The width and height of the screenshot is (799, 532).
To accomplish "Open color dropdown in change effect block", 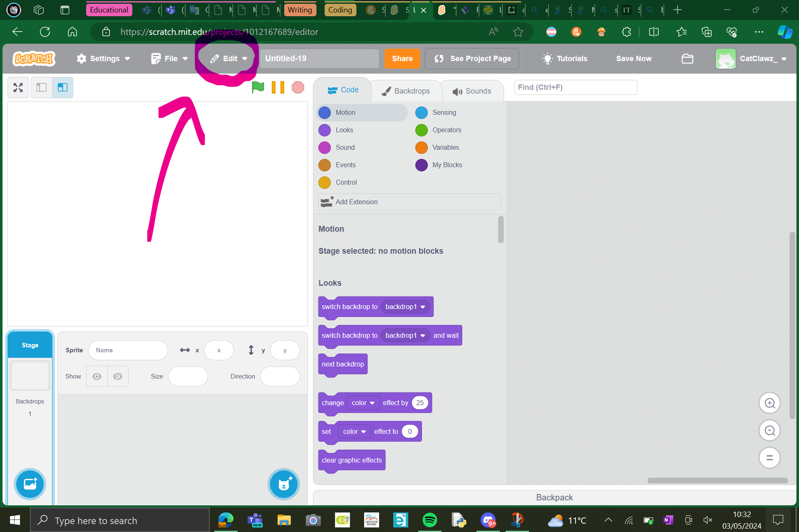I will coord(363,403).
